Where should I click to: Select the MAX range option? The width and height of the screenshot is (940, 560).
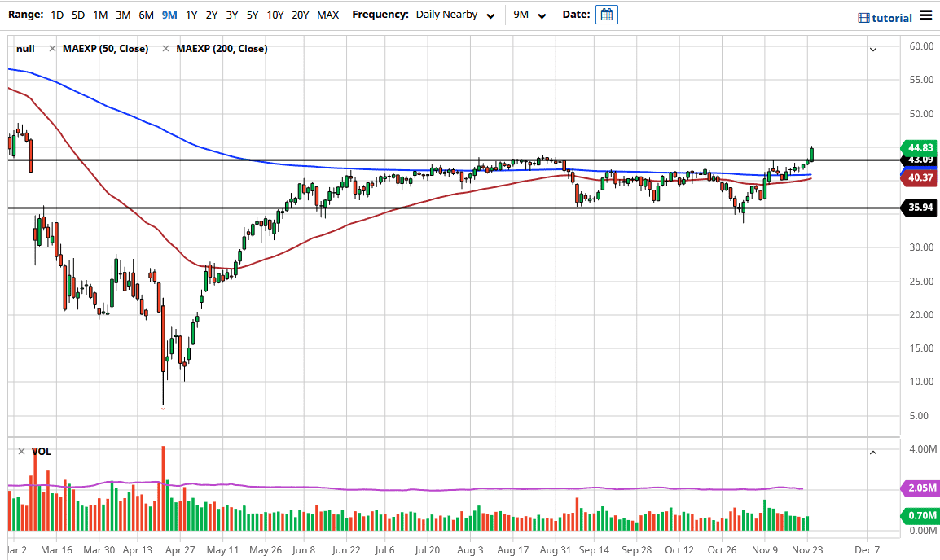328,15
